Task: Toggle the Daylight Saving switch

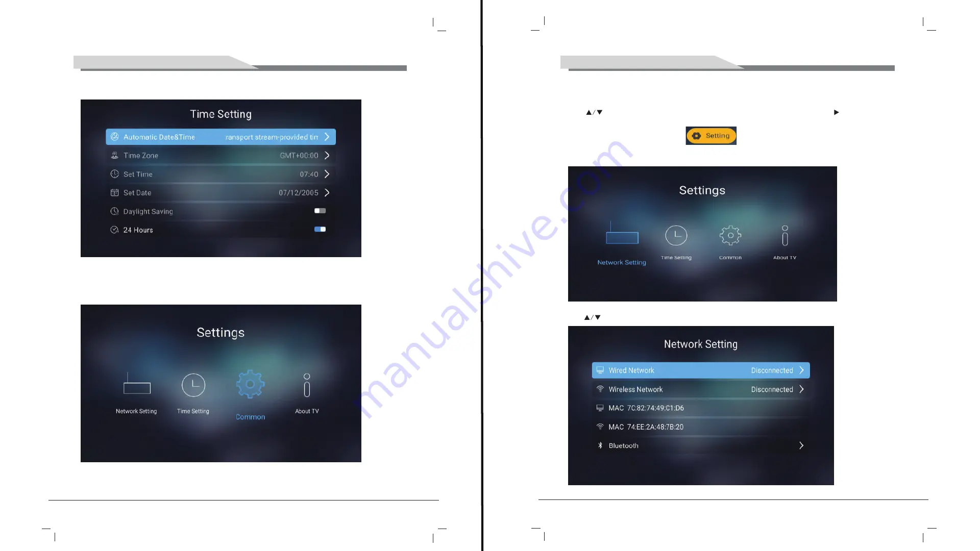Action: (x=320, y=211)
